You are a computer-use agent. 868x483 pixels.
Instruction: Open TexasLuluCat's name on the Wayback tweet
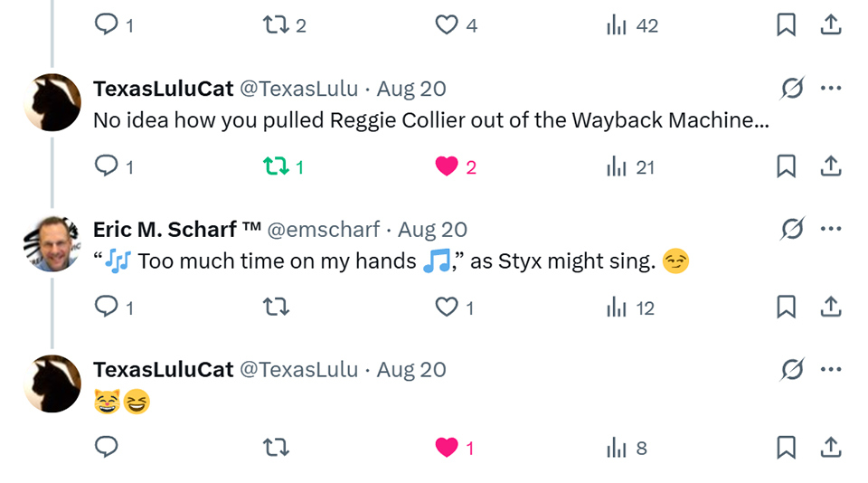163,89
